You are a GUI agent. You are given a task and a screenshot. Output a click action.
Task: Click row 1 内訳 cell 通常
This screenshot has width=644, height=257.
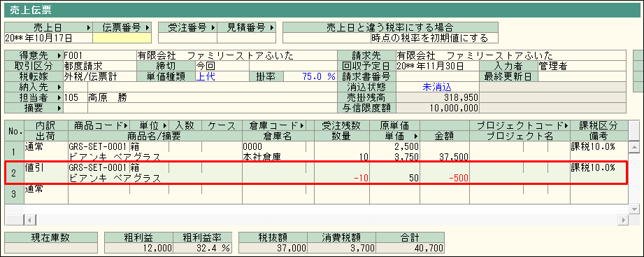click(x=46, y=147)
